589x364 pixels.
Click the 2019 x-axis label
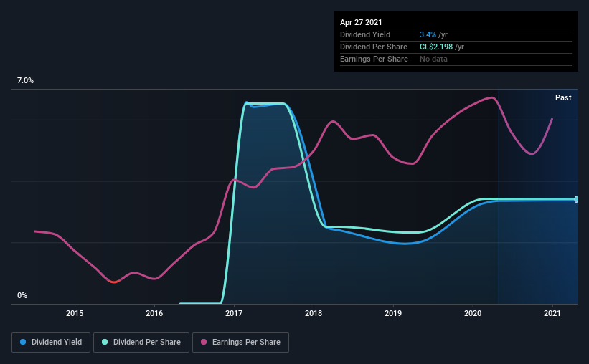pos(393,313)
